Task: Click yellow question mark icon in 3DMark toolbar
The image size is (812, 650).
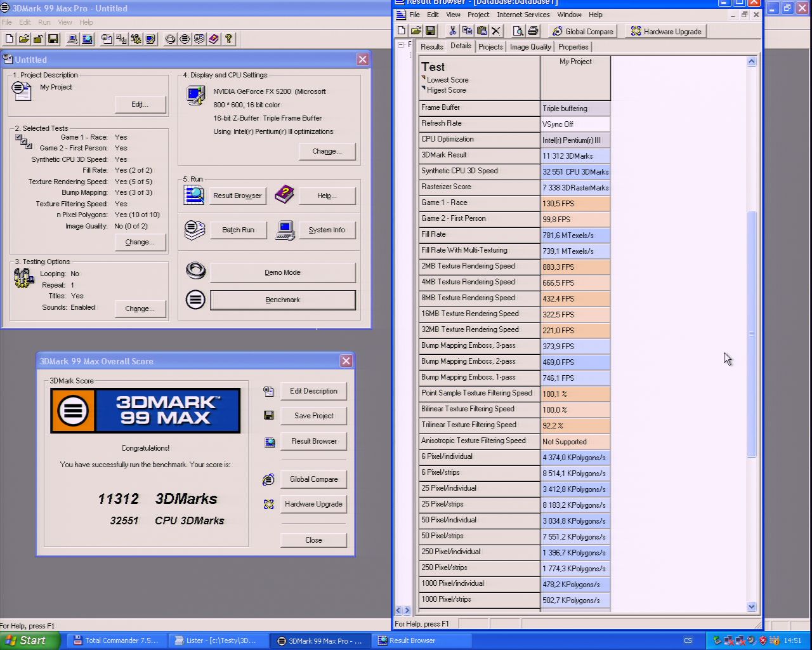Action: click(228, 39)
